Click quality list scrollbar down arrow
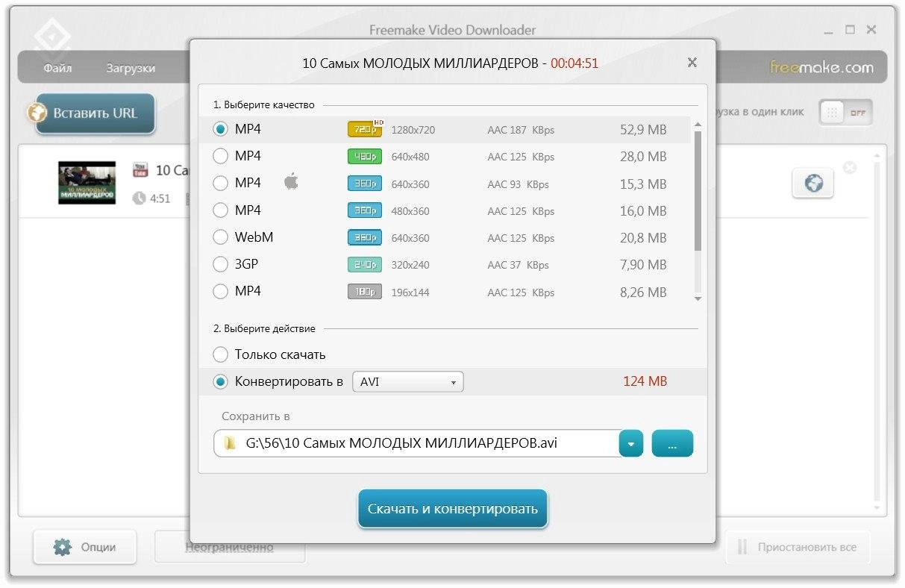 point(698,298)
